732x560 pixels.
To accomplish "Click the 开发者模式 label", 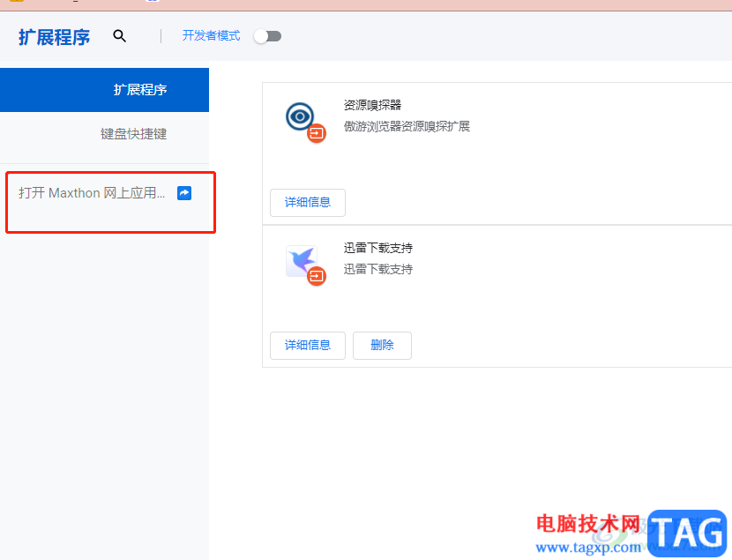I will [x=211, y=36].
